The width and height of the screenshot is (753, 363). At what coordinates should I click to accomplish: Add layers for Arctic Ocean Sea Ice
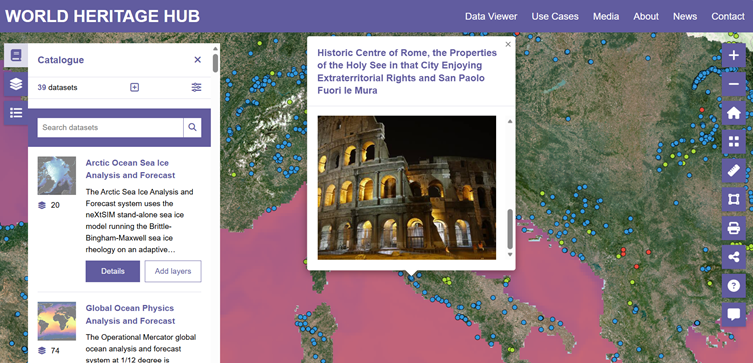(173, 271)
